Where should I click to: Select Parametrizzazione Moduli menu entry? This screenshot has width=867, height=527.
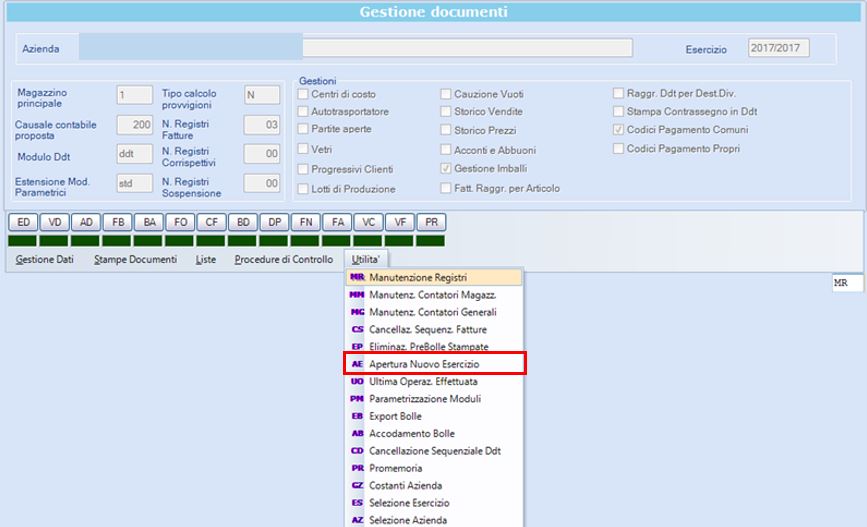434,399
